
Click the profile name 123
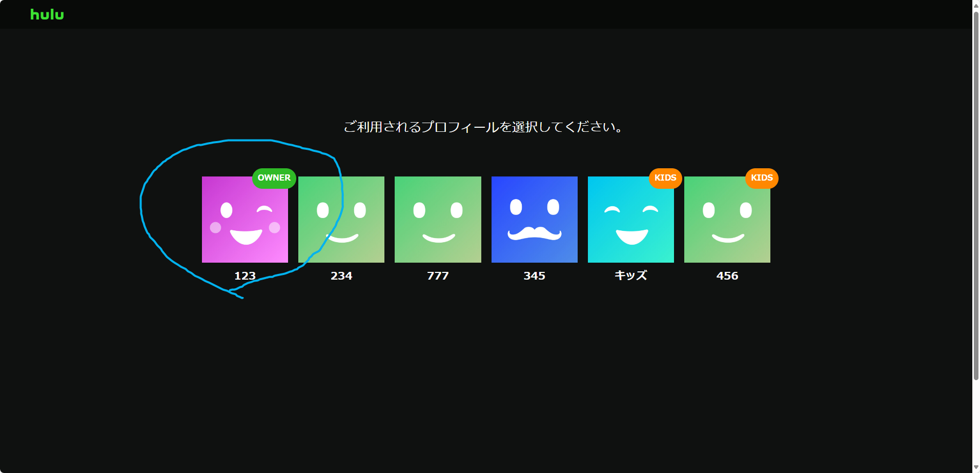244,276
